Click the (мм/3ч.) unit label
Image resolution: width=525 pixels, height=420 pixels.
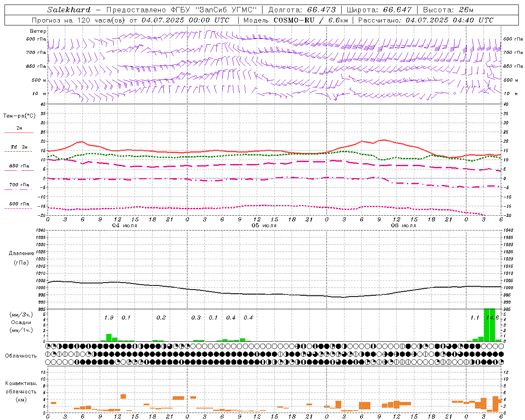[21, 315]
